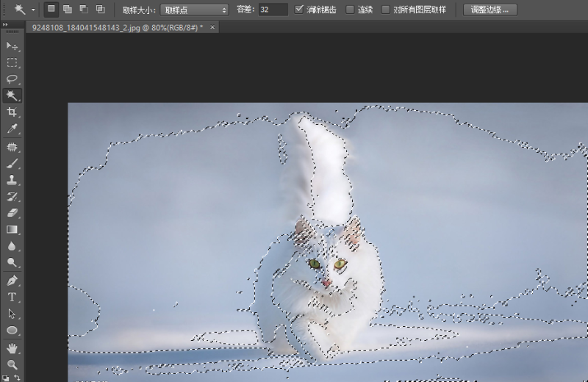Select the Lasso tool
This screenshot has height=382, width=588.
(x=12, y=79)
